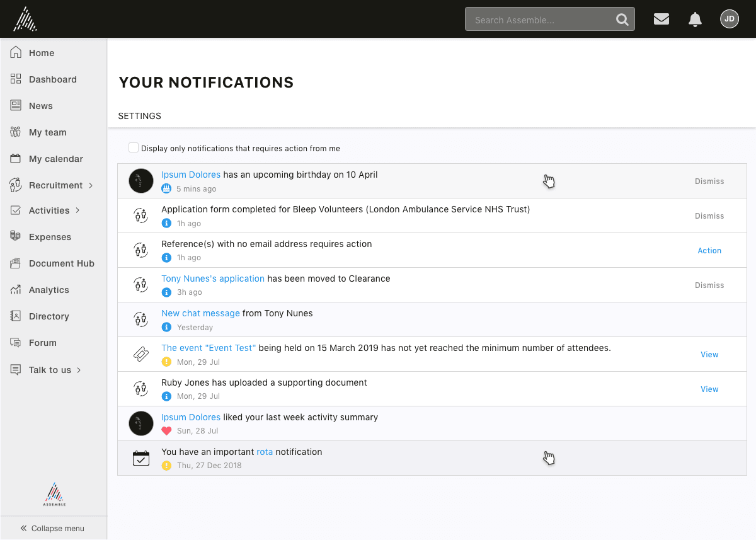Go to Dashboard in the sidebar
The height and width of the screenshot is (540, 756).
[x=53, y=79]
